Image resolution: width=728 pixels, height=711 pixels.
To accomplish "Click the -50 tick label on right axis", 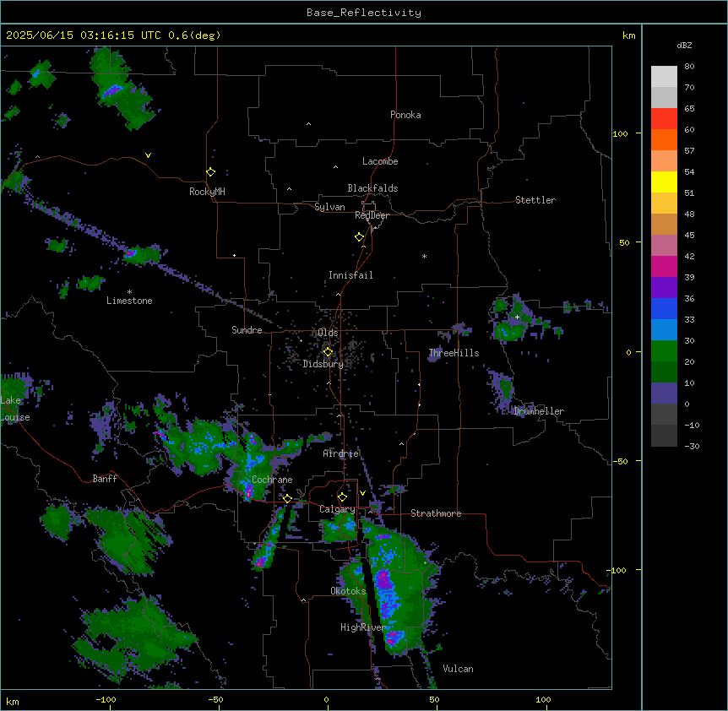I will [x=620, y=461].
